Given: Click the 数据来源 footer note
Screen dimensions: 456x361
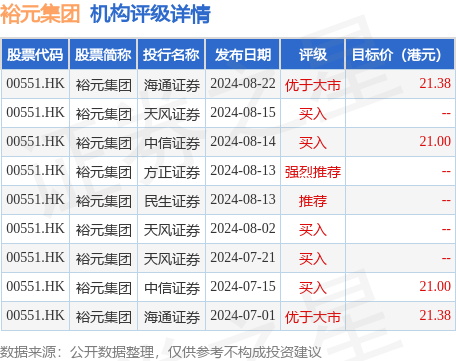Looking at the screenshot, I should point(161,352).
